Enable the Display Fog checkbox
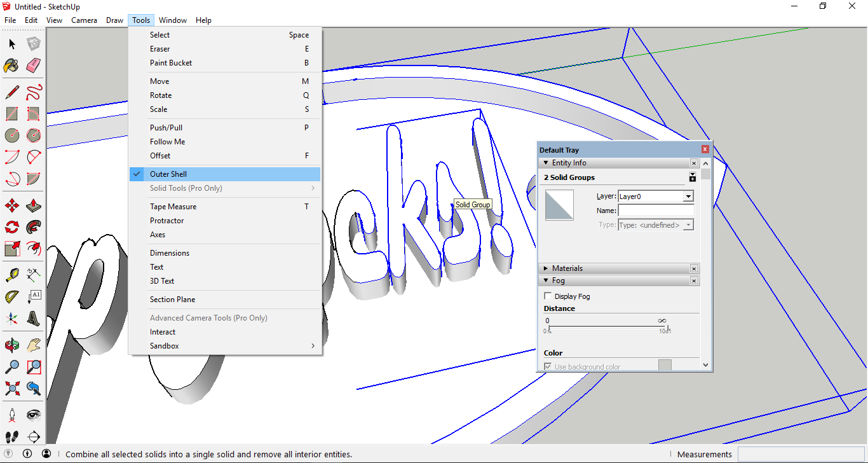868x463 pixels. pos(548,296)
